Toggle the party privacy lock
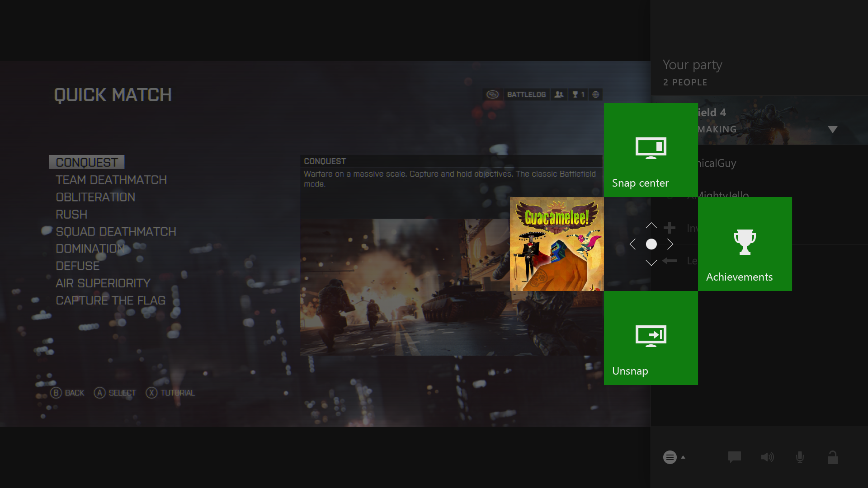The width and height of the screenshot is (868, 488). pos(832,458)
